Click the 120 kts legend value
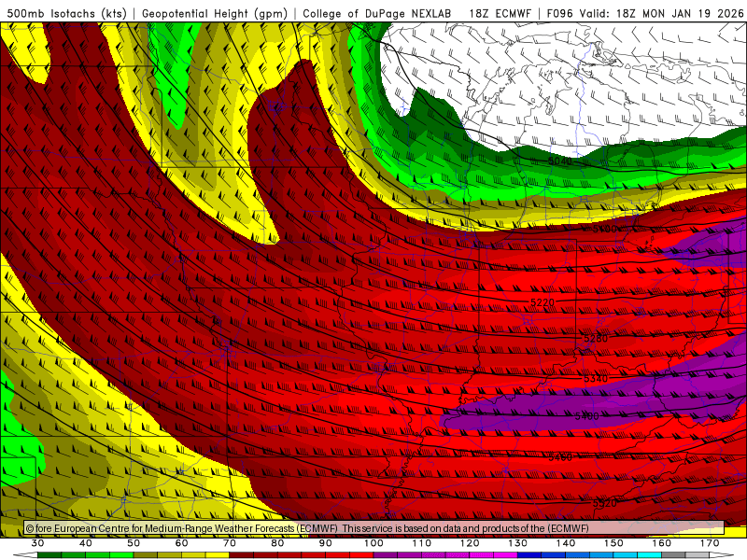The width and height of the screenshot is (747, 560). pyautogui.click(x=470, y=543)
